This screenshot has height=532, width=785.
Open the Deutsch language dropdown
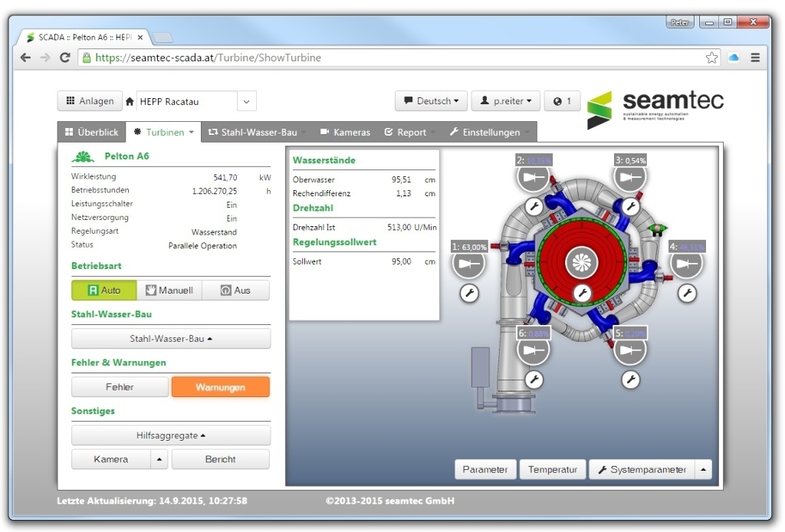coord(431,101)
